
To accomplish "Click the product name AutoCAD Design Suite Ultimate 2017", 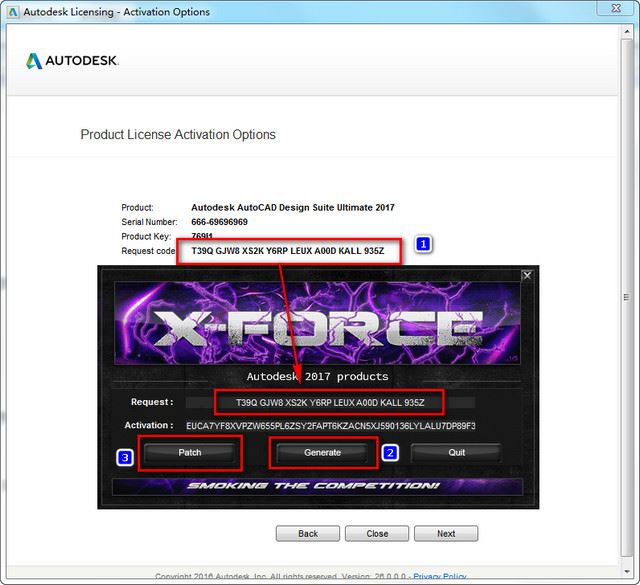I will [293, 207].
